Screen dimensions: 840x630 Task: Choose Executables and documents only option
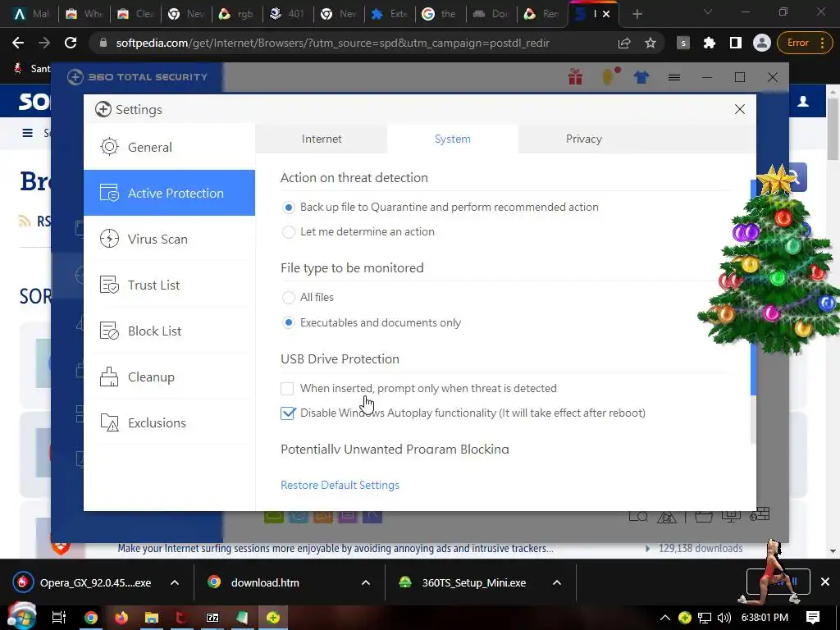288,322
